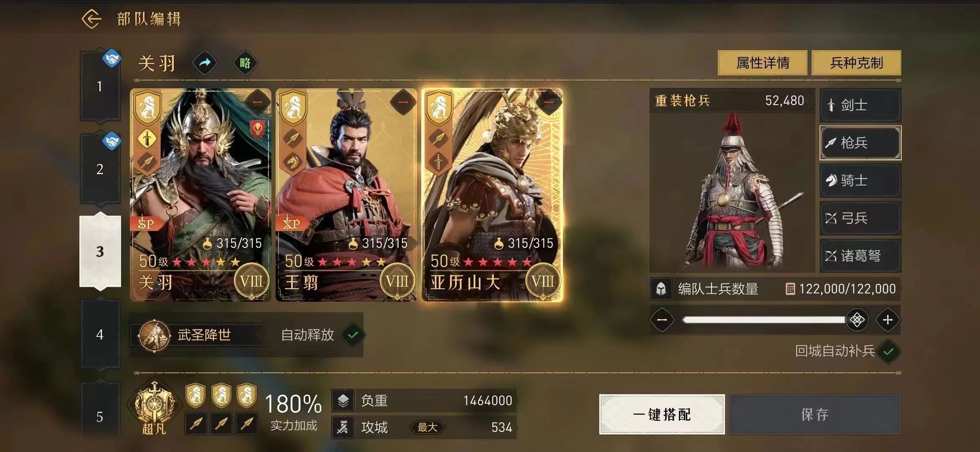Switch to squad slot 4

100,334
